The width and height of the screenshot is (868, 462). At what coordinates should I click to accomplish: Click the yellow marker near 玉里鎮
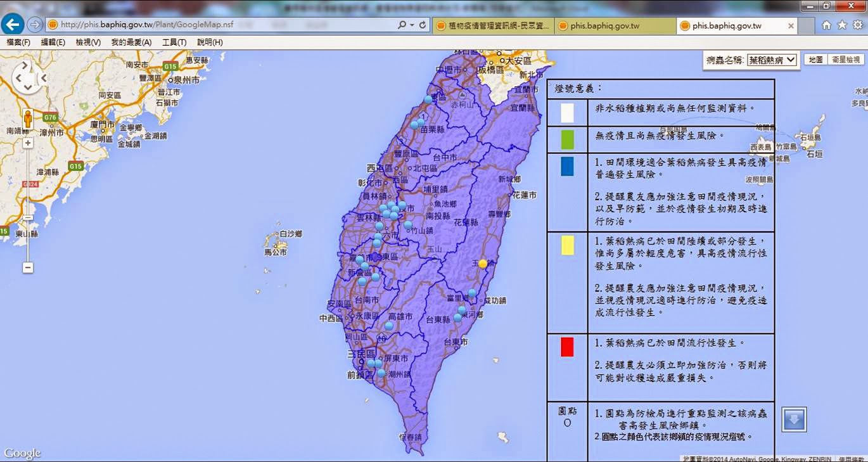click(483, 264)
